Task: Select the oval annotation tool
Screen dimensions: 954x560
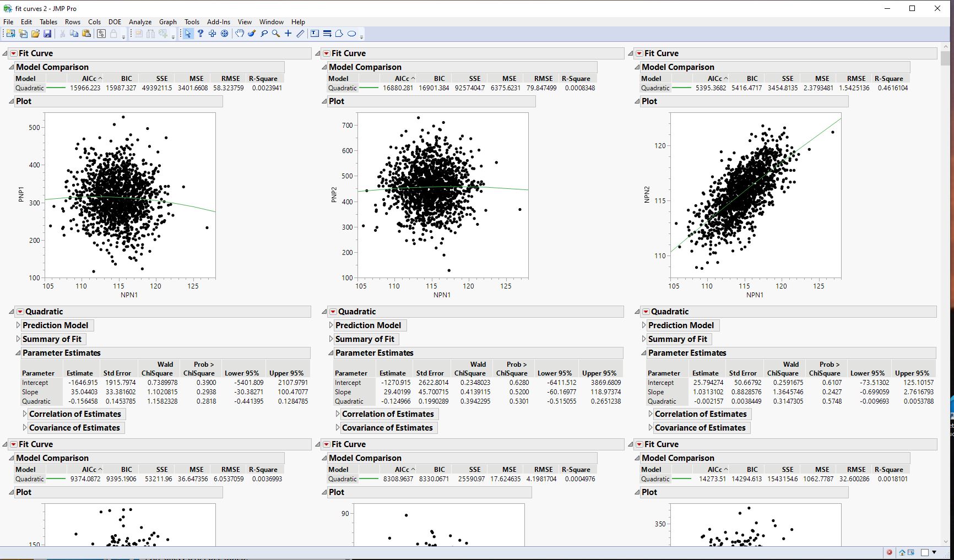Action: click(x=352, y=34)
